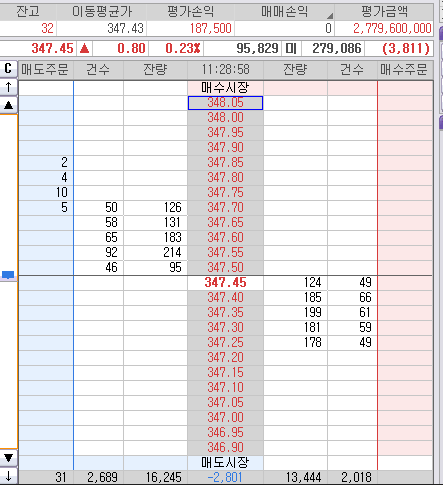
Task: Click the net difference total -2,801
Action: click(x=225, y=477)
